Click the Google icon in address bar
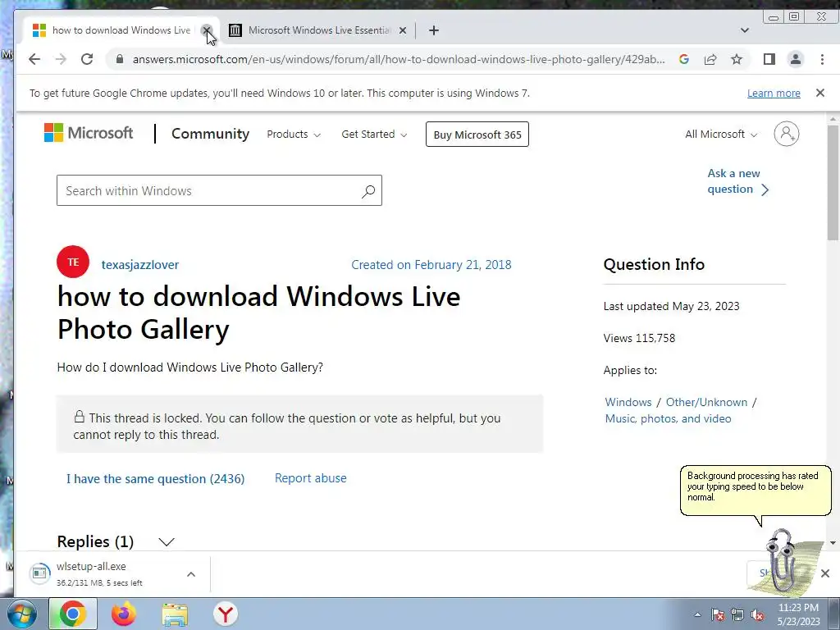Image resolution: width=840 pixels, height=630 pixels. [x=683, y=59]
